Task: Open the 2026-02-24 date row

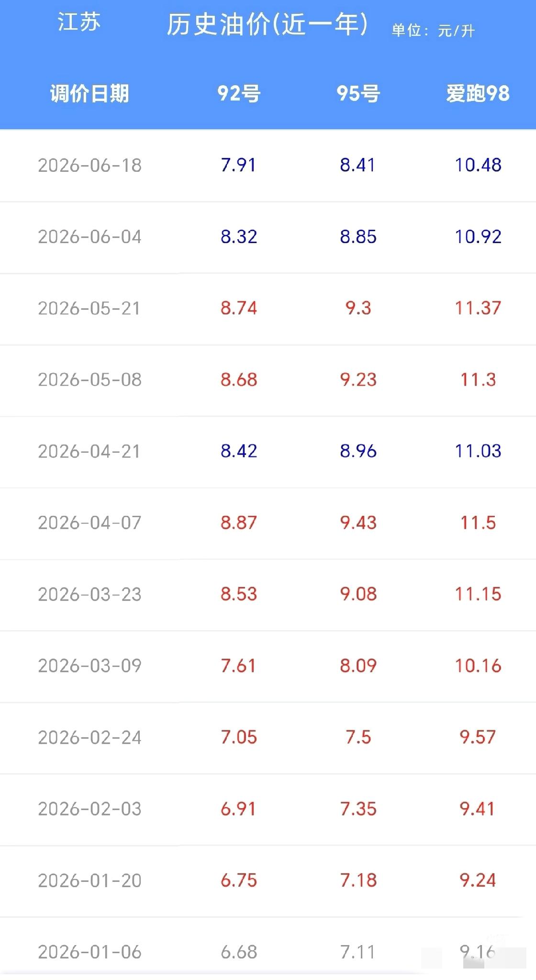Action: pyautogui.click(x=268, y=737)
